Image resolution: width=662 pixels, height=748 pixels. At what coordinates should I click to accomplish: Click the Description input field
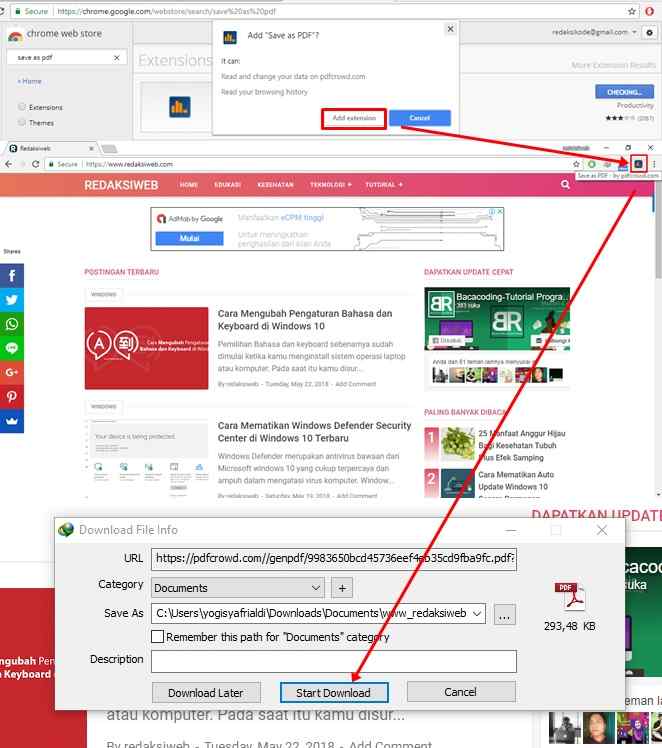(x=334, y=661)
